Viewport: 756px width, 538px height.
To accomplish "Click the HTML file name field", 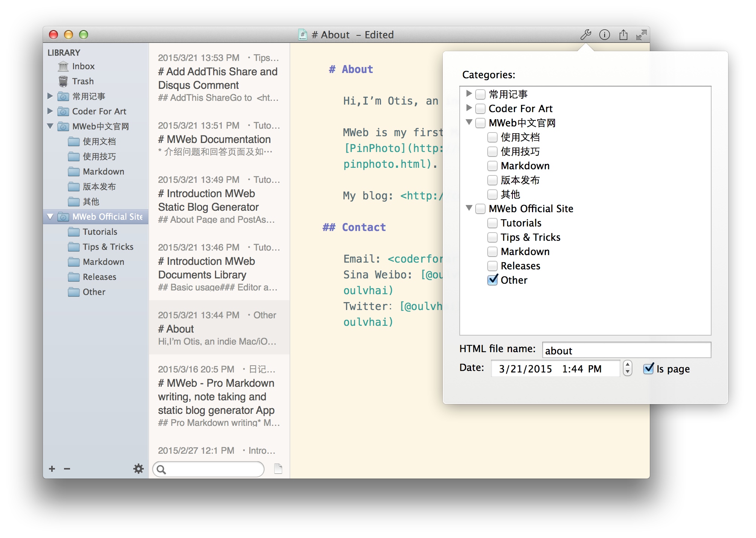I will 626,350.
